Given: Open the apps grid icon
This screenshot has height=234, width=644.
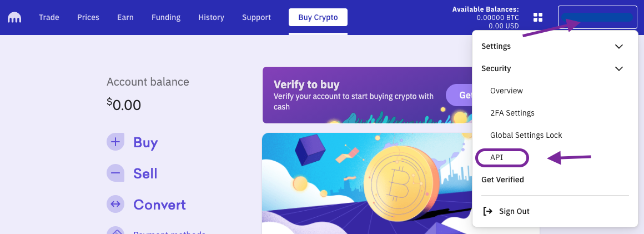Looking at the screenshot, I should click(x=537, y=17).
